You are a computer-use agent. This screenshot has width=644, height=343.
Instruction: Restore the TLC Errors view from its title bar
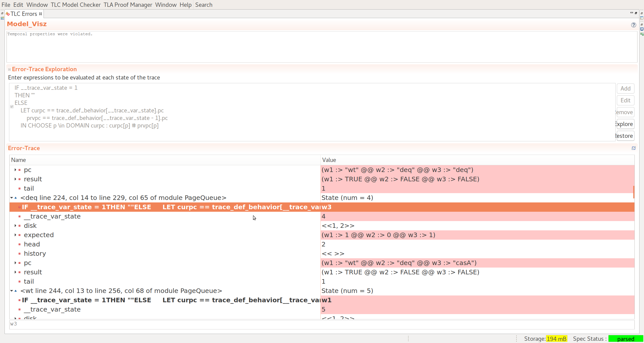click(x=636, y=13)
